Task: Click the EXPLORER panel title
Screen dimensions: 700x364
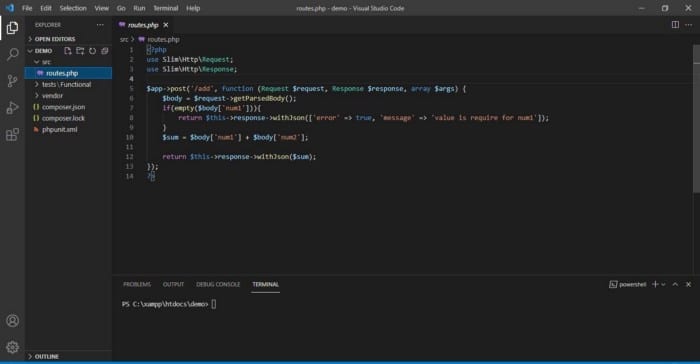Action: [48, 25]
